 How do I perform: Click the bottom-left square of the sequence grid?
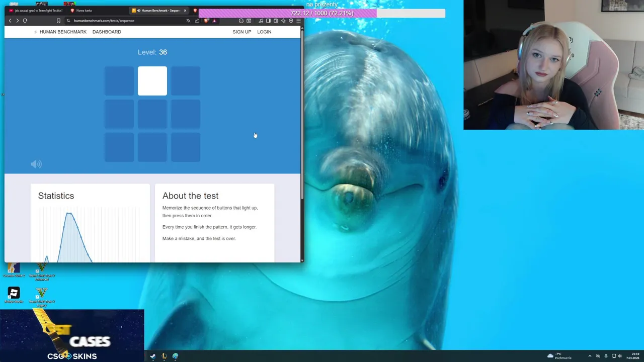point(119,147)
